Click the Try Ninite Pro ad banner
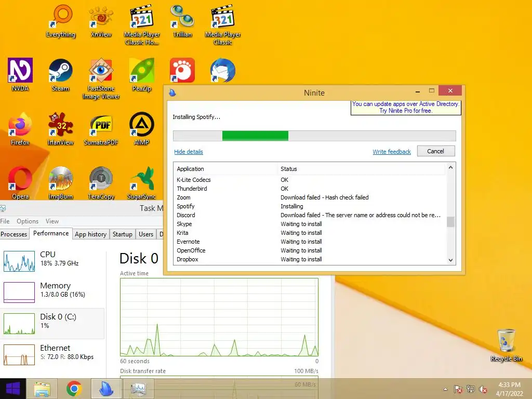This screenshot has height=399, width=532. (406, 107)
